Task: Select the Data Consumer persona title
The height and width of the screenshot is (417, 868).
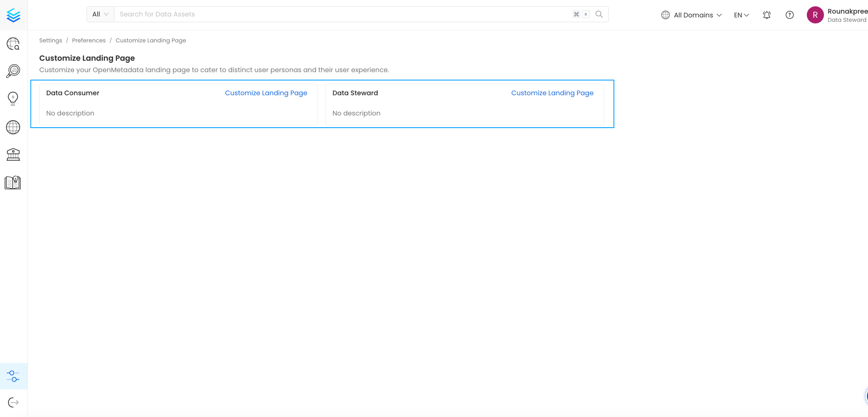Action: pyautogui.click(x=73, y=93)
